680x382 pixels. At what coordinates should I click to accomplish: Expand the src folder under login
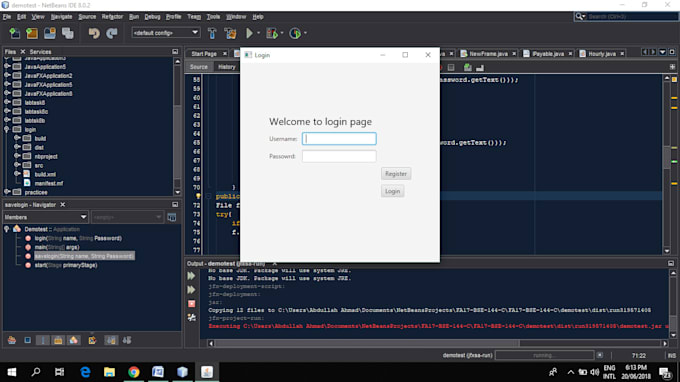coord(16,165)
